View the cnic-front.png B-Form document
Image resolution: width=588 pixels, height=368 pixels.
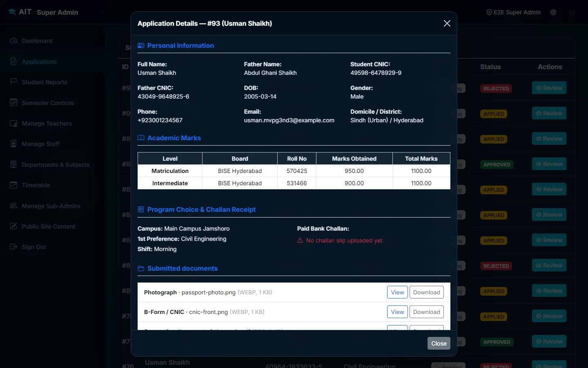pos(397,312)
